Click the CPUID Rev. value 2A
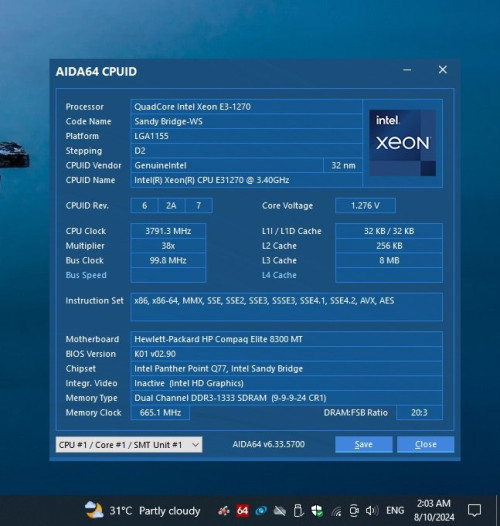This screenshot has height=526, width=500. coord(171,206)
